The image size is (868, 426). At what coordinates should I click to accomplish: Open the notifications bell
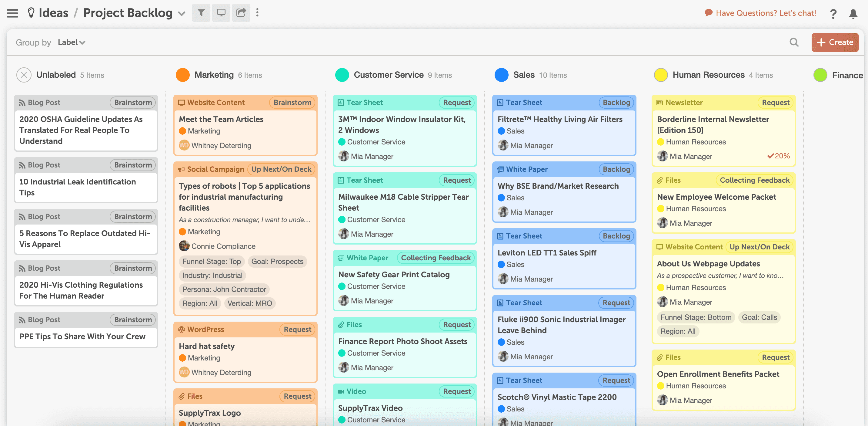pos(853,13)
